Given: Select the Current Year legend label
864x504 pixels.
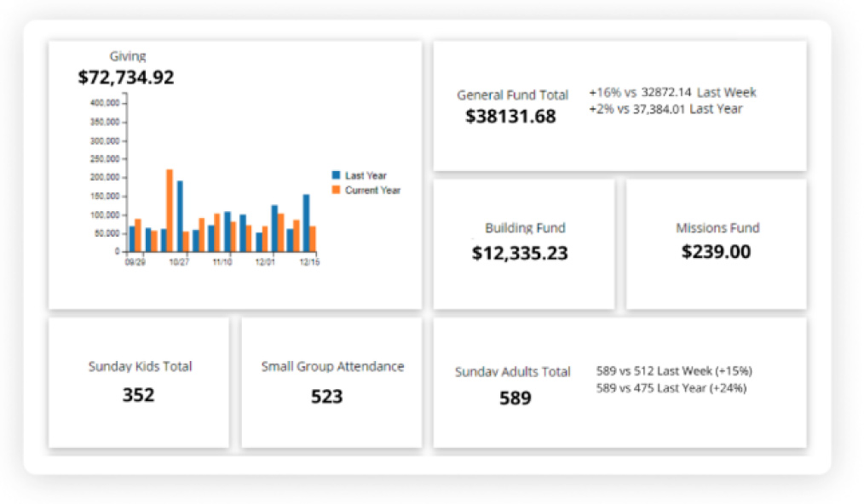Looking at the screenshot, I should 372,191.
